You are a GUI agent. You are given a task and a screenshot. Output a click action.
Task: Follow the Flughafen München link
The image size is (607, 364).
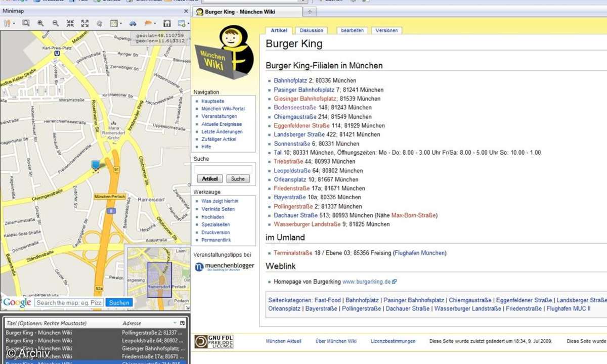(419, 253)
